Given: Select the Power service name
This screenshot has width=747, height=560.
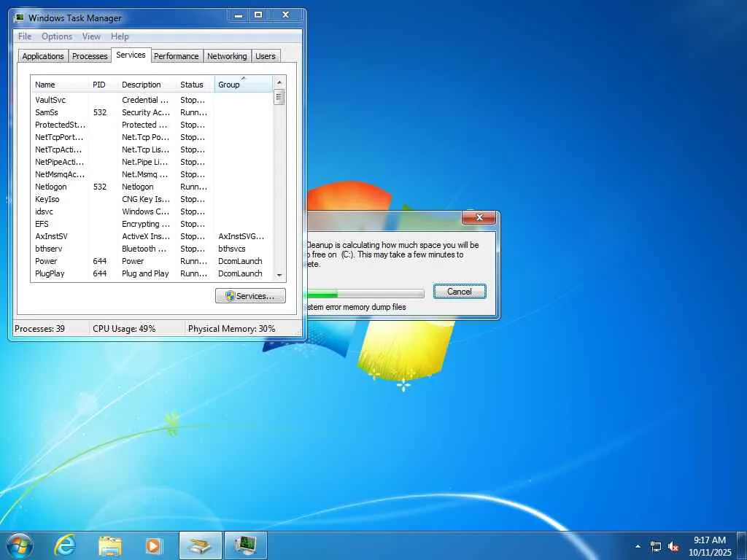Looking at the screenshot, I should pyautogui.click(x=46, y=261).
